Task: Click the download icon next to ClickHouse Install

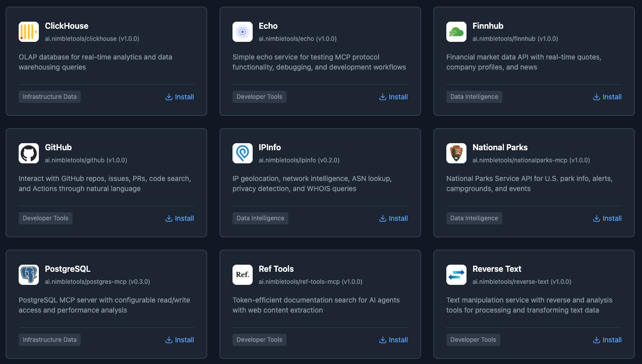Action: click(168, 96)
